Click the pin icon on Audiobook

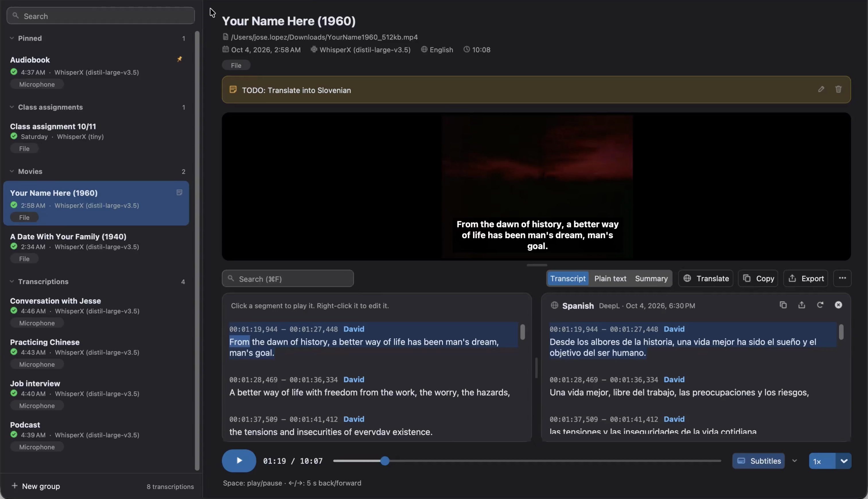coord(179,59)
